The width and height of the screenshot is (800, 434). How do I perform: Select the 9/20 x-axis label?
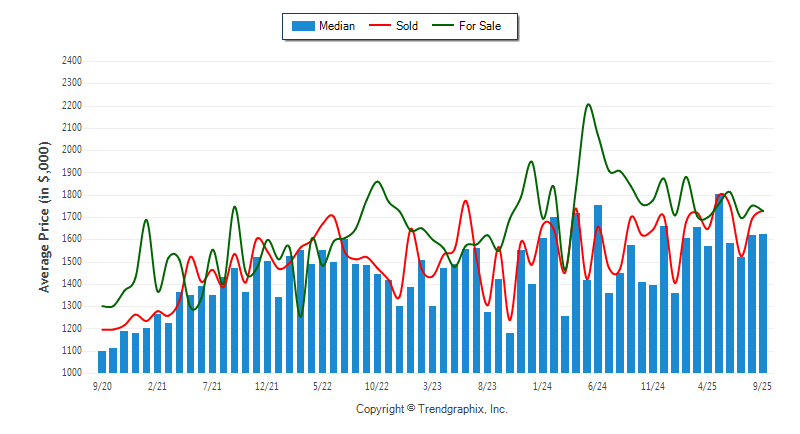[x=102, y=385]
